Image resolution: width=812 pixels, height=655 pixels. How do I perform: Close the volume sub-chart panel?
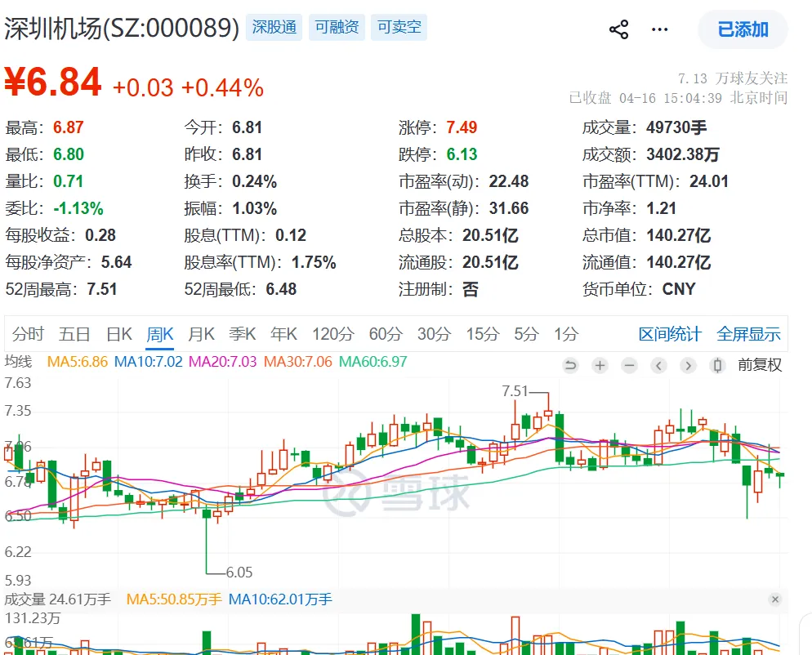(x=774, y=599)
